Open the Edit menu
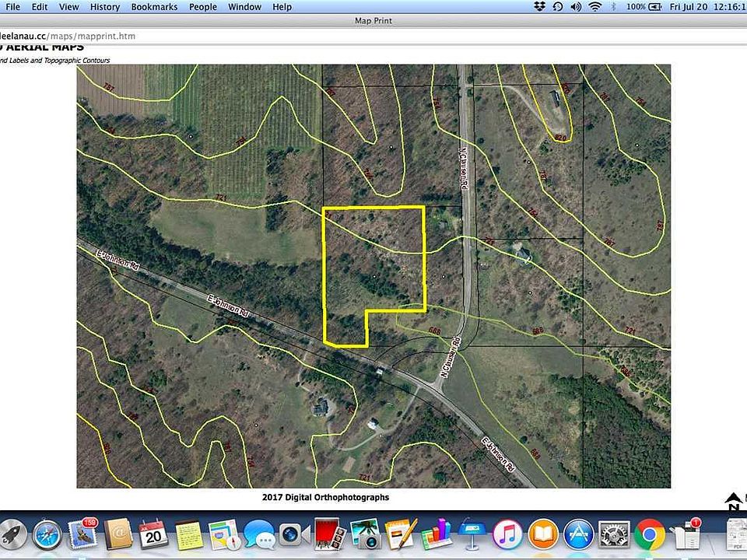Screen dimensions: 747x560 [x=40, y=7]
